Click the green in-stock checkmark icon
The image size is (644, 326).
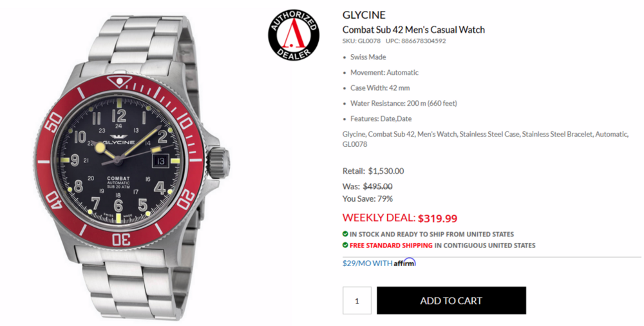pos(345,234)
